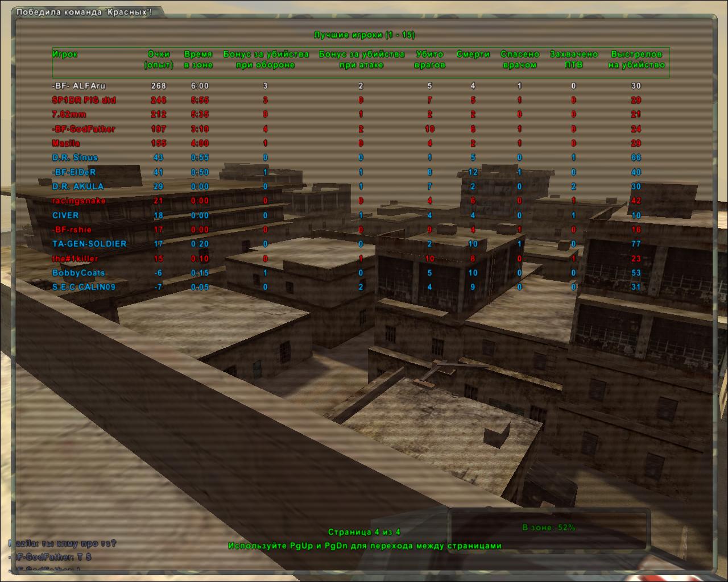Click captured-PTV value '2' of D.R. AKULA
The width and height of the screenshot is (728, 582).
click(x=573, y=186)
